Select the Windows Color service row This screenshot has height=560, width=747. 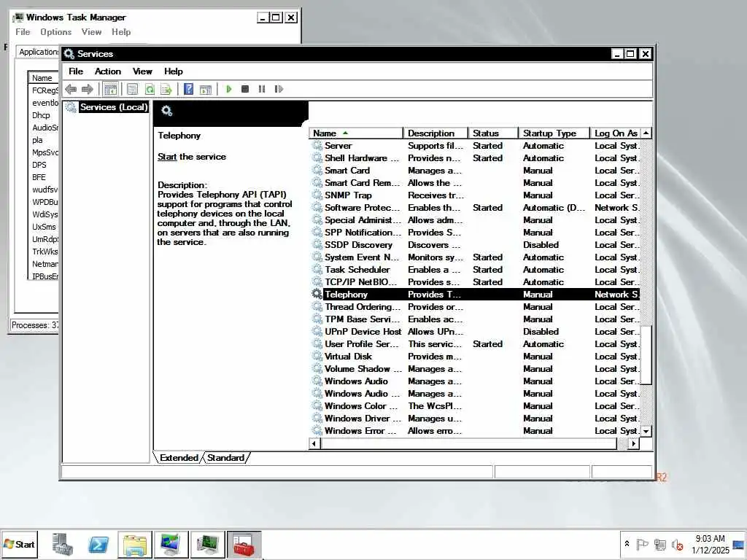pyautogui.click(x=474, y=405)
